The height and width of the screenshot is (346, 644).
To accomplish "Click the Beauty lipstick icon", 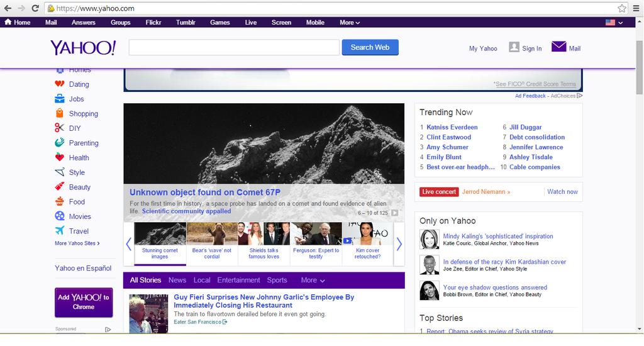I will pos(60,187).
